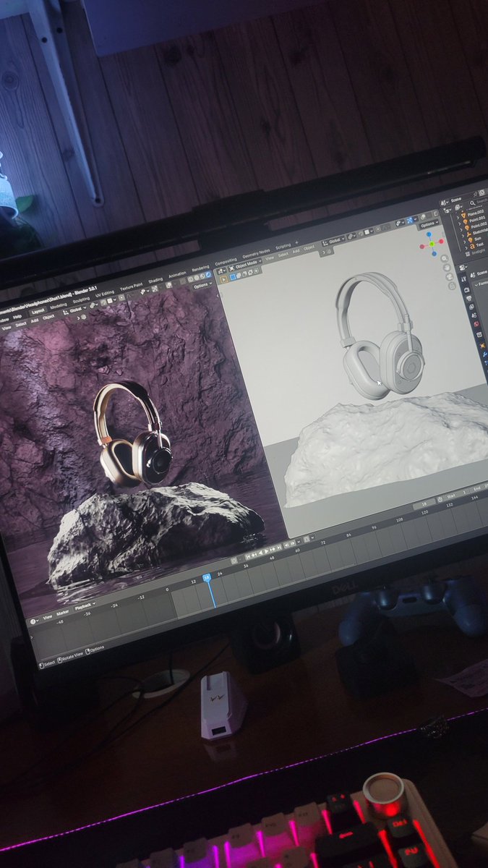
Task: Open the View menu in the right viewport header
Action: [x=270, y=258]
